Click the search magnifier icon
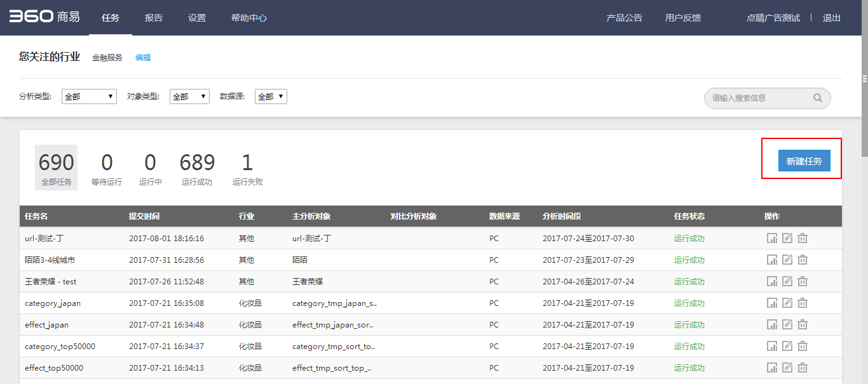Viewport: 868px width, 384px height. pyautogui.click(x=817, y=98)
